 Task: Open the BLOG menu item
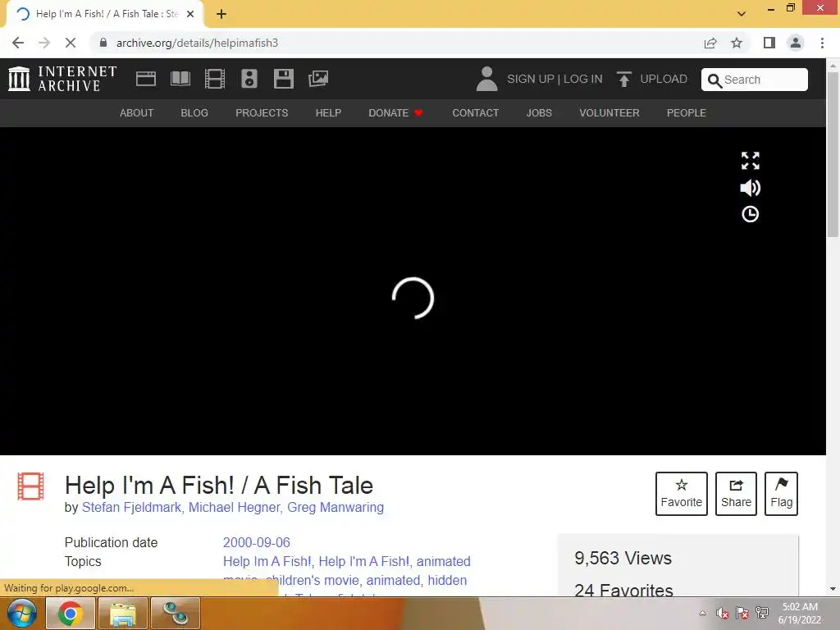click(194, 113)
